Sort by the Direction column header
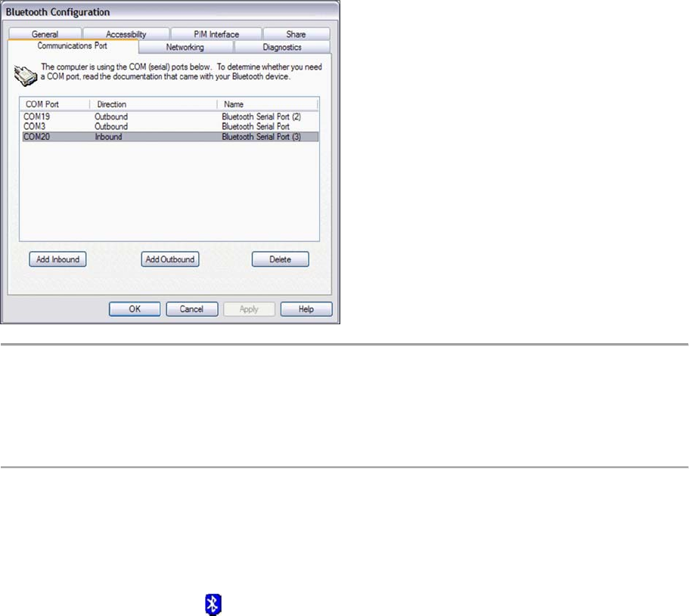 point(154,104)
